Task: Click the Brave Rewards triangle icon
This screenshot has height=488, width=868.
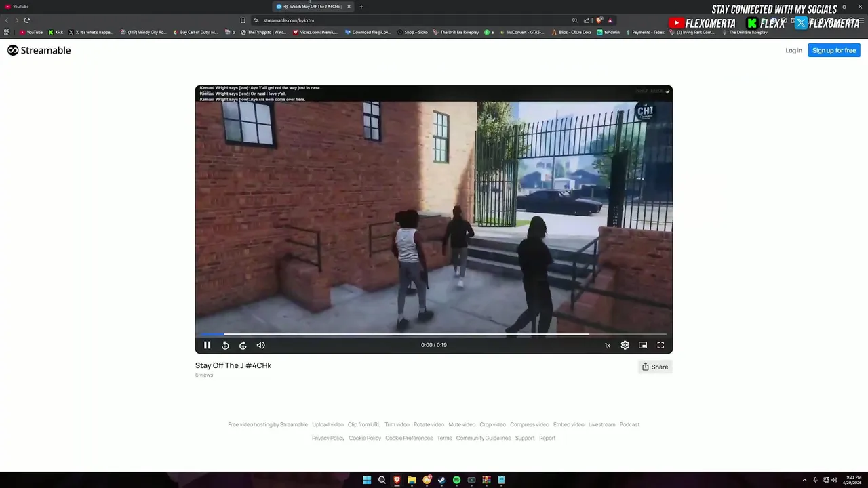Action: coord(610,20)
